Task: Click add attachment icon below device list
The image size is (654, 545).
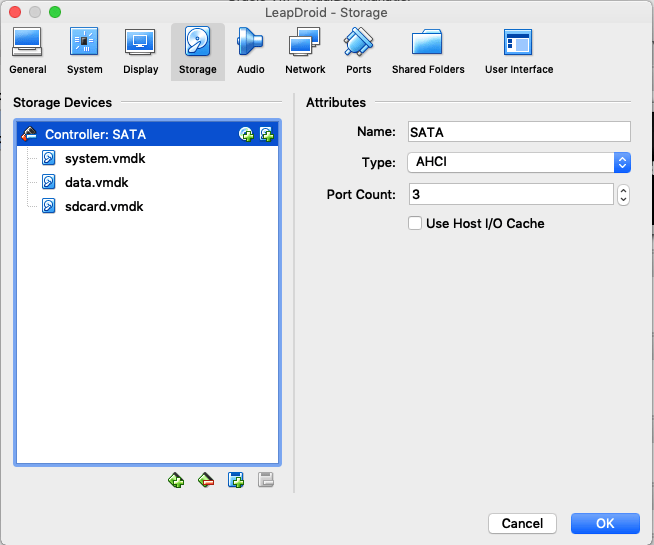Action: pyautogui.click(x=236, y=480)
